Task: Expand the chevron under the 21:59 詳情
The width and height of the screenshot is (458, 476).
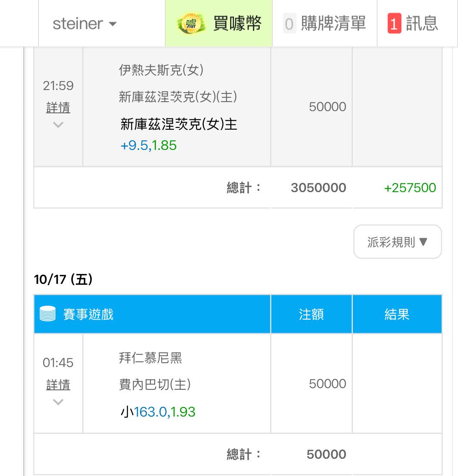Action: point(58,125)
